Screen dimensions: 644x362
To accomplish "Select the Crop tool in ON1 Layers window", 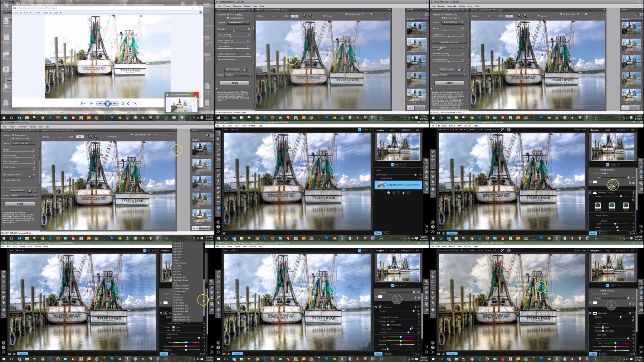I will click(x=218, y=139).
